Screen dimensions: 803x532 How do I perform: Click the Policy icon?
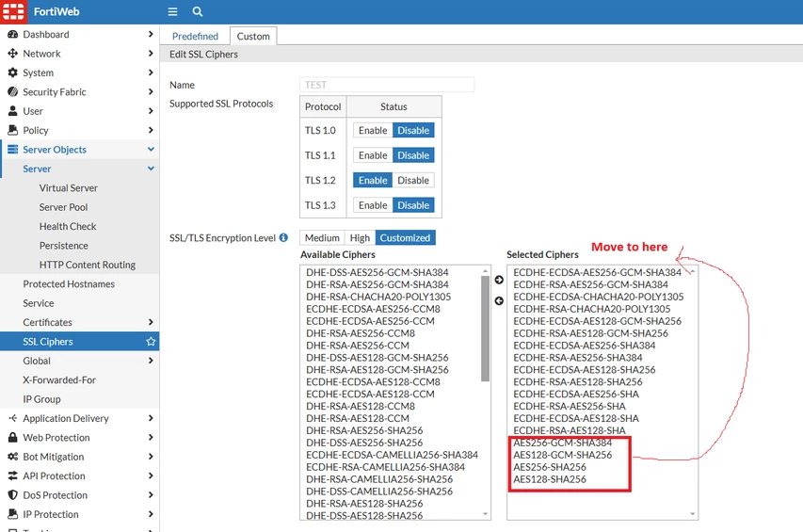pyautogui.click(x=13, y=130)
